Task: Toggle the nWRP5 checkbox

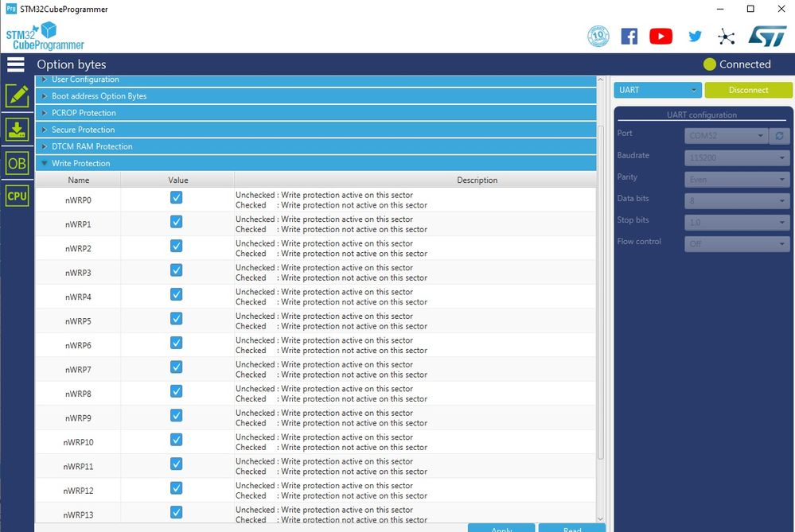Action: (176, 319)
